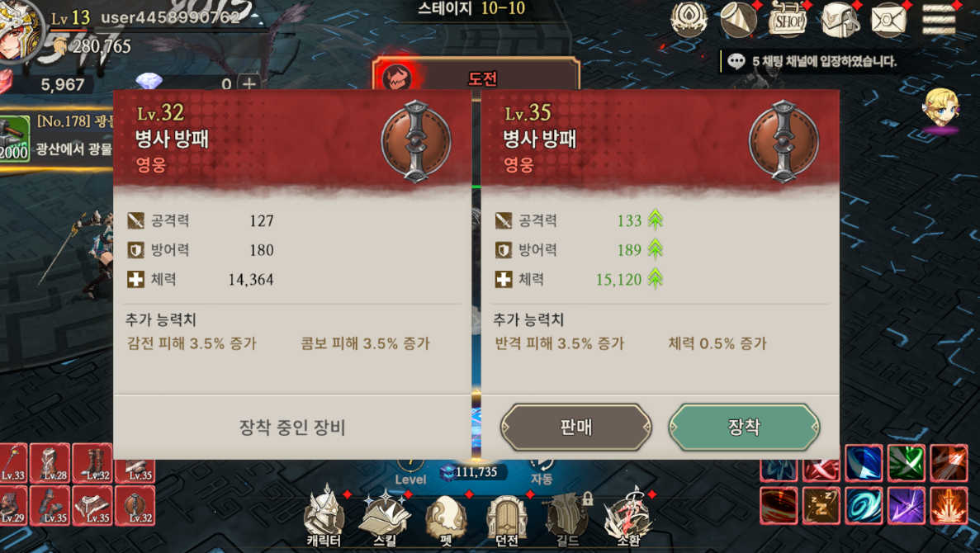Open the 펫 pet menu

click(446, 518)
